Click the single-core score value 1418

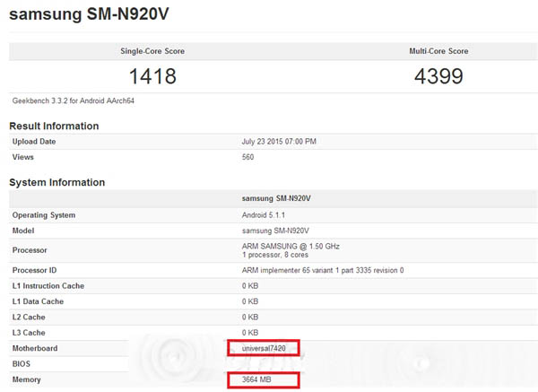tap(152, 75)
